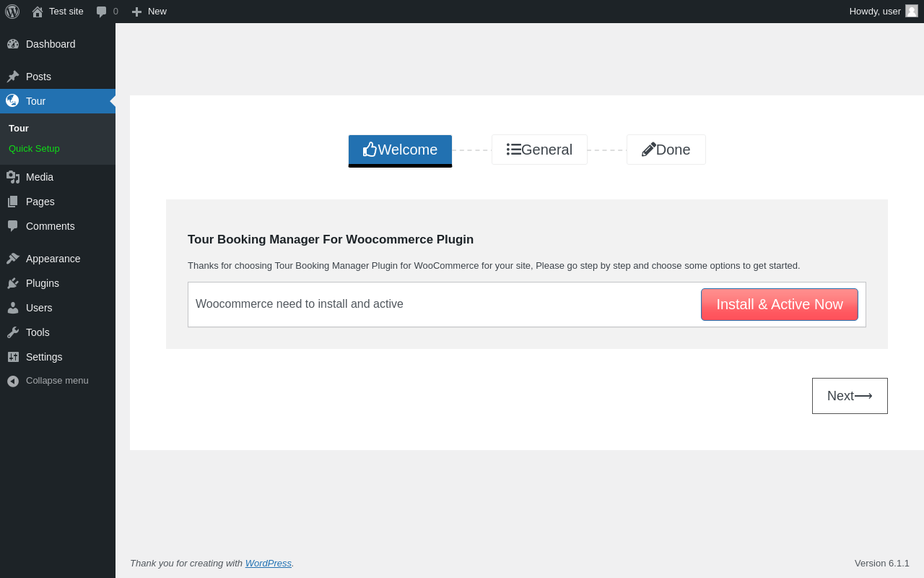Click the Version 6.1.1 text
The width and height of the screenshot is (924, 578).
click(882, 563)
